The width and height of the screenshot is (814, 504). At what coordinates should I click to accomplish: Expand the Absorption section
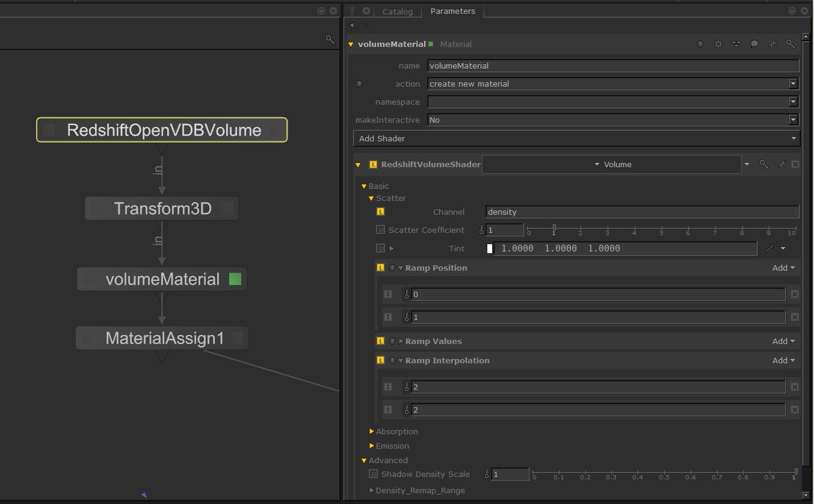click(x=372, y=431)
